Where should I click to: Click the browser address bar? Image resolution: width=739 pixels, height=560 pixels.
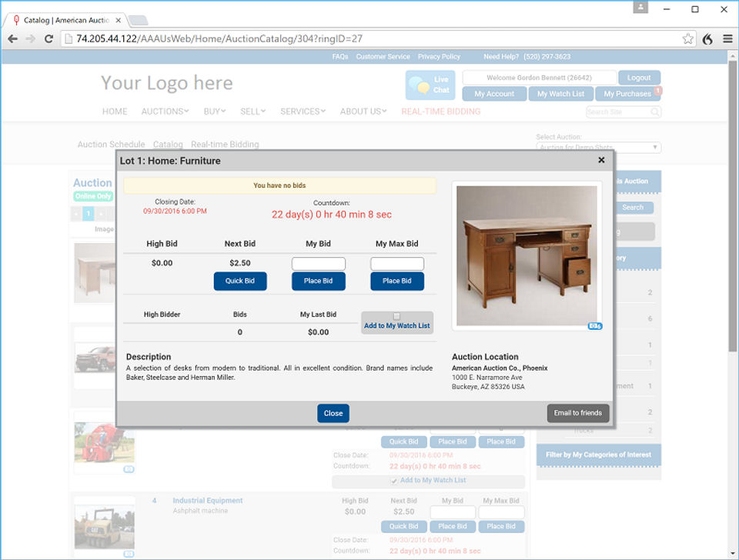click(377, 38)
